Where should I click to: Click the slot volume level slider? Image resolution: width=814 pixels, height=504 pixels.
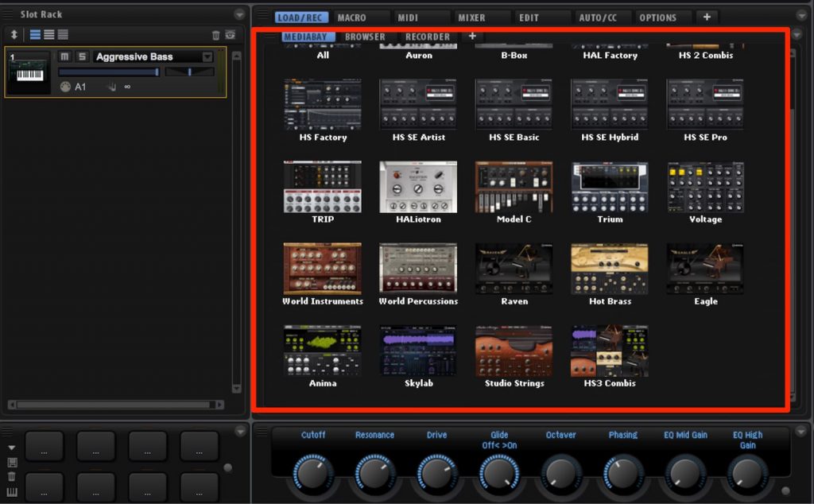click(x=109, y=72)
